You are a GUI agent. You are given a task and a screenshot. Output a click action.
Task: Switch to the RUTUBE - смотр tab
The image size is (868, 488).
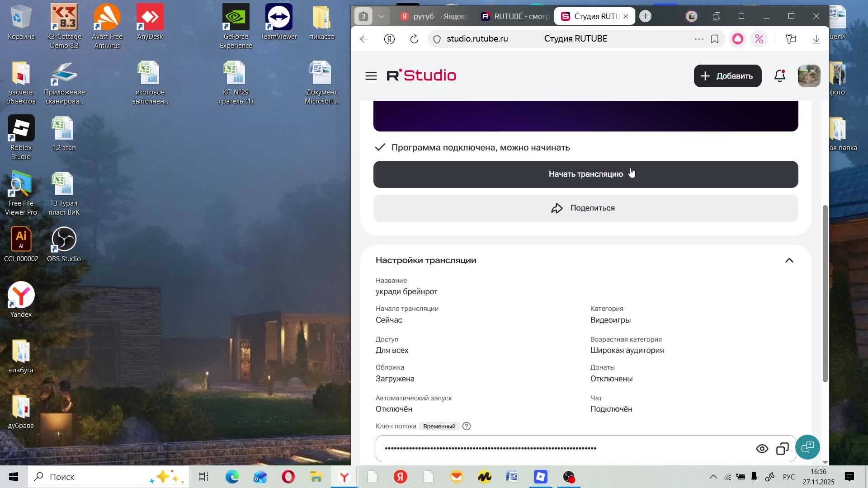[514, 17]
